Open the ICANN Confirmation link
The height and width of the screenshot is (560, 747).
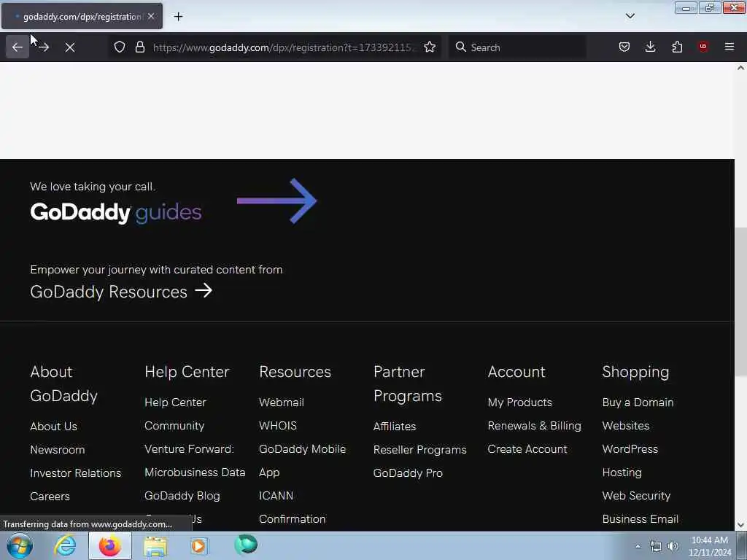click(x=292, y=507)
